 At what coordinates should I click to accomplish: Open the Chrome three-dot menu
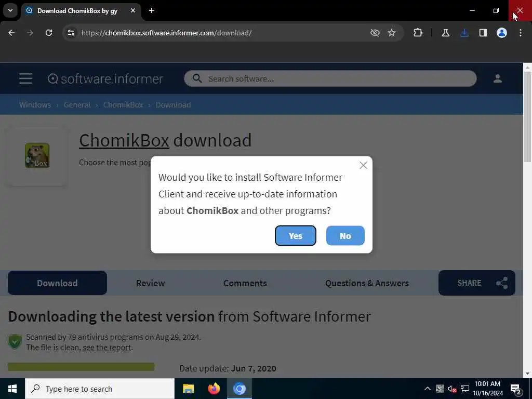click(521, 33)
